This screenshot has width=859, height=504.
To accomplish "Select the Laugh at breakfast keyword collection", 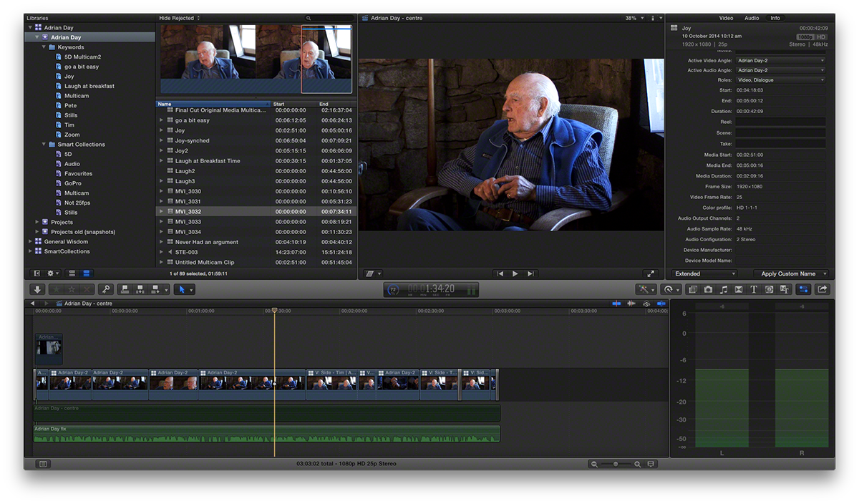I will (89, 86).
